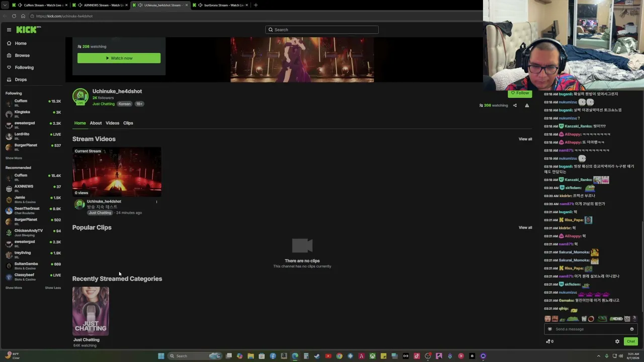Click the Just Chatting channel tag

104,104
